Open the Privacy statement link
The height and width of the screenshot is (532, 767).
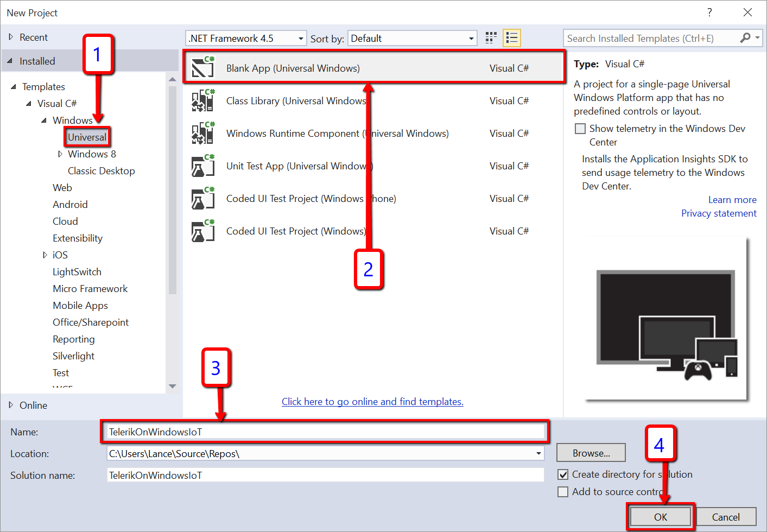coord(718,213)
